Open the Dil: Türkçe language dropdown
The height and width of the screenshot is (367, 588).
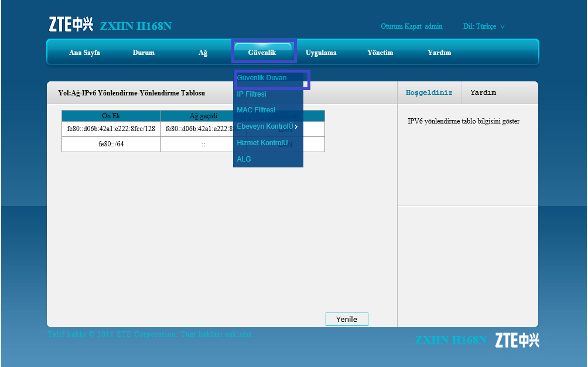(484, 26)
